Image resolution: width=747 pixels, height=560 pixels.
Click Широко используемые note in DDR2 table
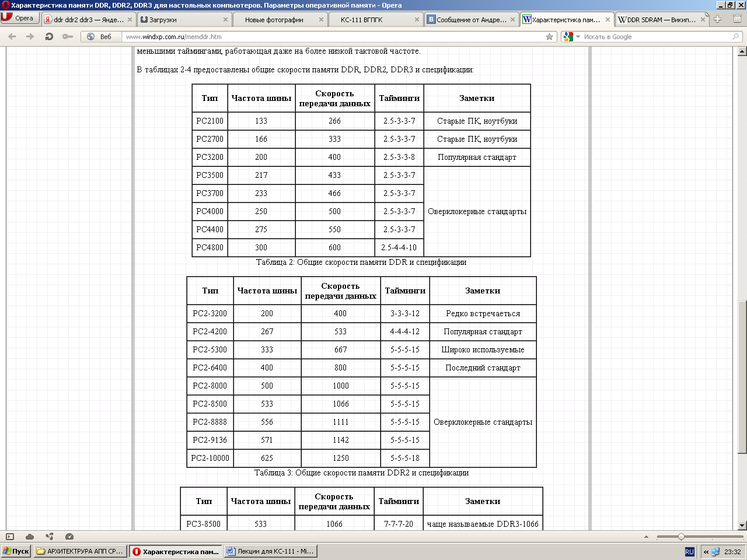pyautogui.click(x=483, y=349)
